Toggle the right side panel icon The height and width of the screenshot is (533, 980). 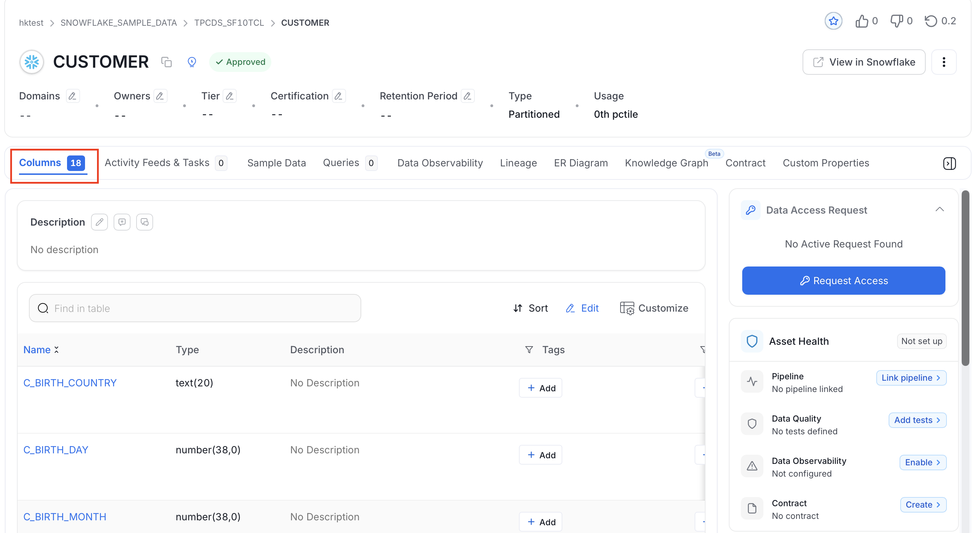pyautogui.click(x=949, y=164)
